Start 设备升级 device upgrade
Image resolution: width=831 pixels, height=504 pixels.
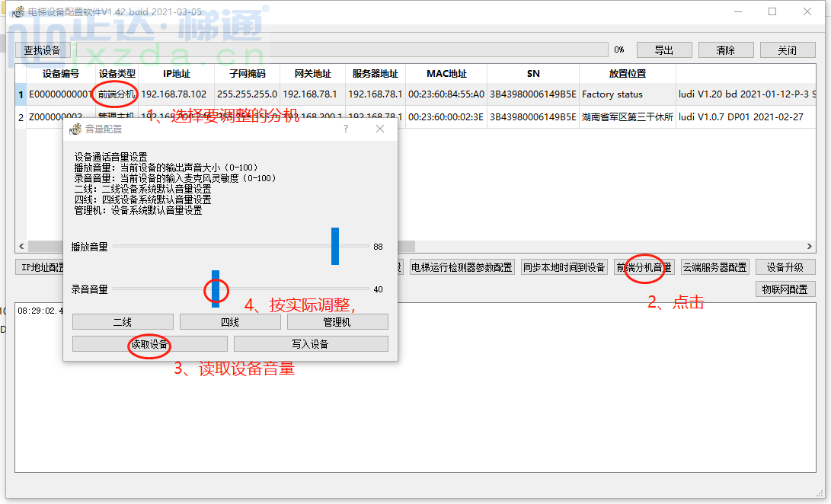(x=785, y=266)
